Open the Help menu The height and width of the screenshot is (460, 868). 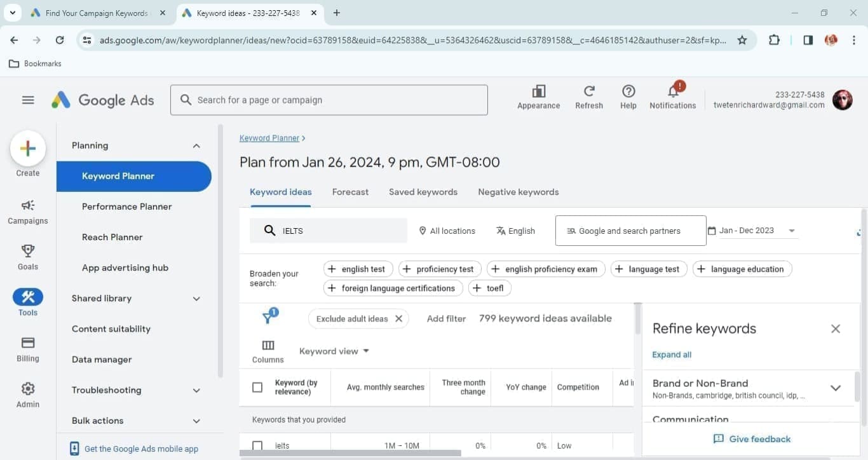[x=628, y=97]
